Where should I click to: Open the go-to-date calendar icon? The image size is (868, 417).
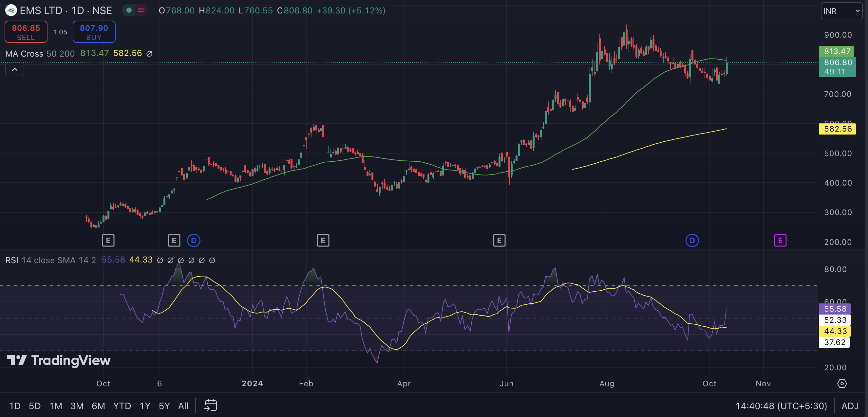tap(211, 405)
